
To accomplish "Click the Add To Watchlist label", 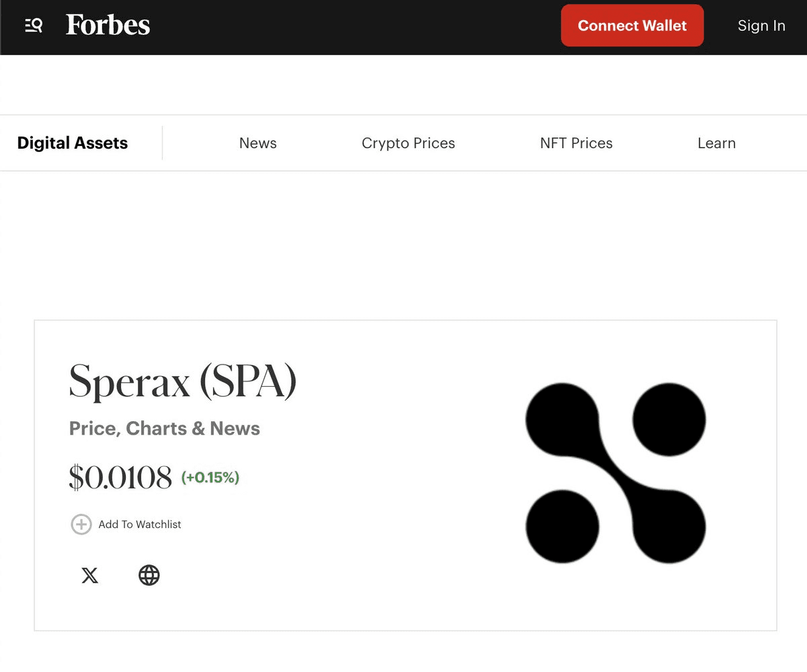I will point(140,524).
